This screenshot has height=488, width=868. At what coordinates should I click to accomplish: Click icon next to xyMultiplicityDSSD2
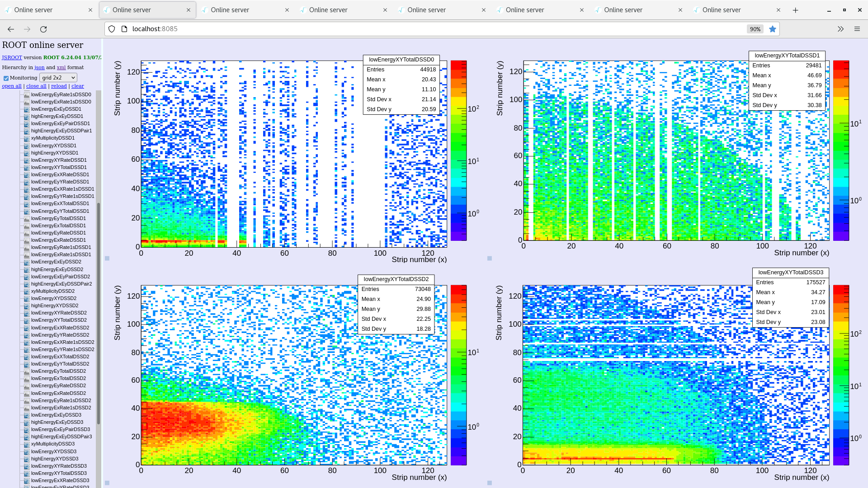click(x=27, y=291)
